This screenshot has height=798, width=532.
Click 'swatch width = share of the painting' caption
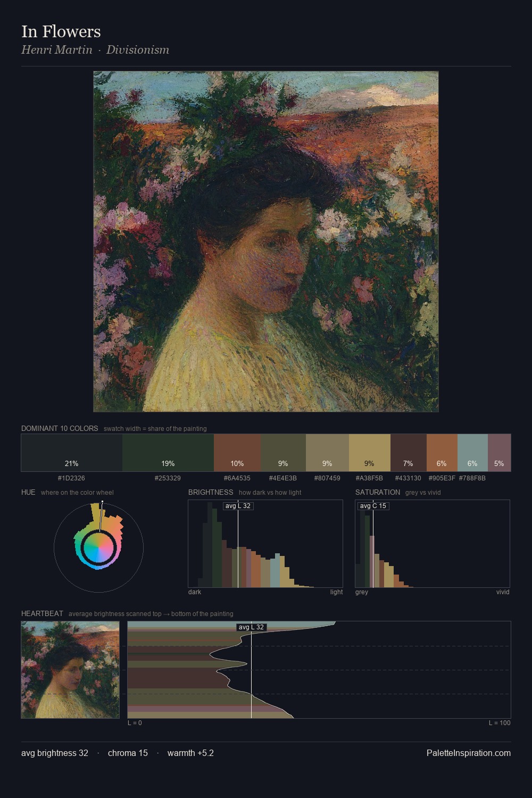click(x=155, y=429)
